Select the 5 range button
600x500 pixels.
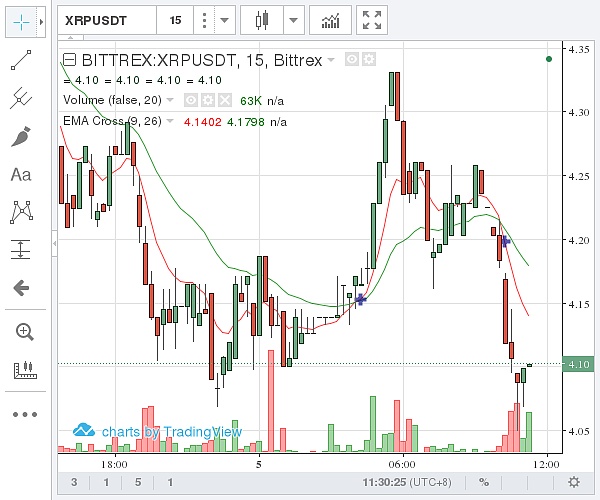click(x=138, y=482)
